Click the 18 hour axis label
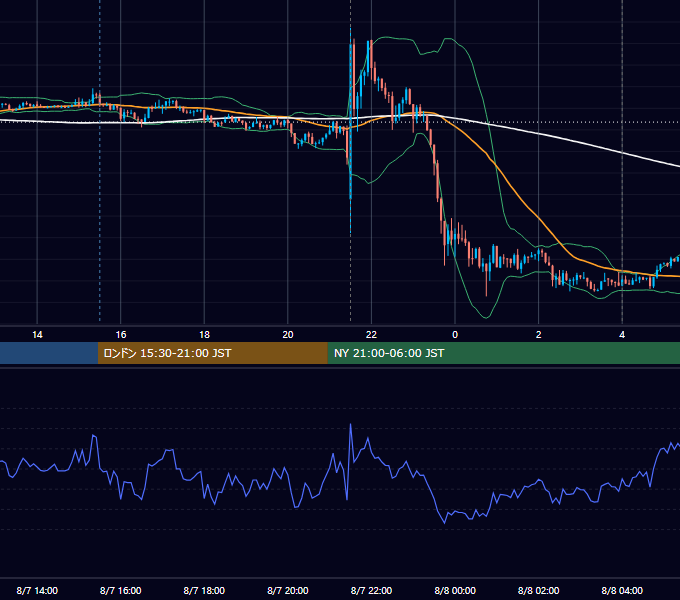 tap(204, 335)
